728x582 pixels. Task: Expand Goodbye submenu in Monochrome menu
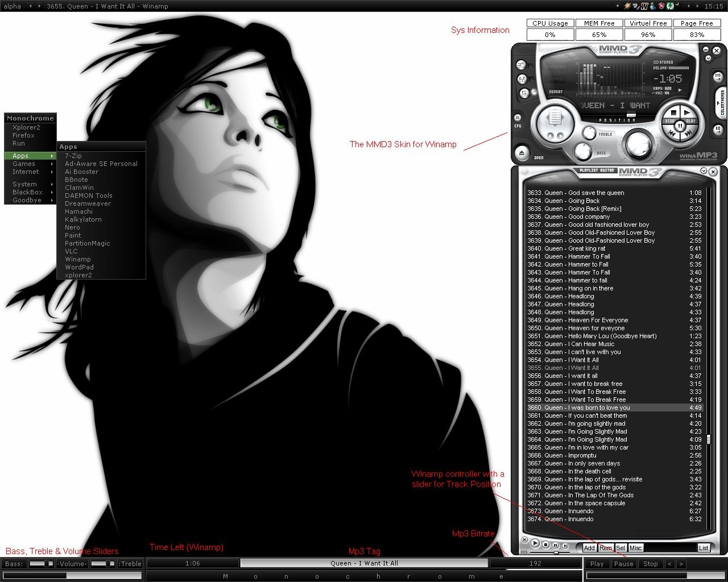[x=30, y=200]
